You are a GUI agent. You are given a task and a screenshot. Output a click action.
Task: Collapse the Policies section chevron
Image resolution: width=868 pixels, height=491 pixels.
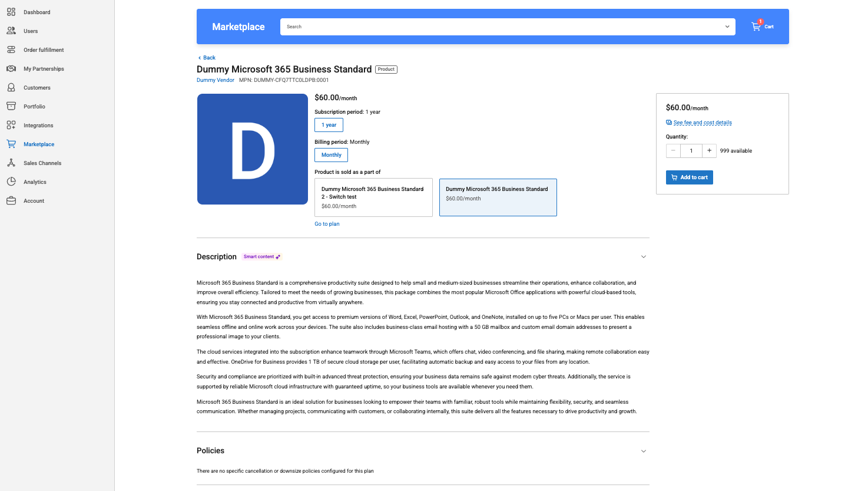[644, 451]
